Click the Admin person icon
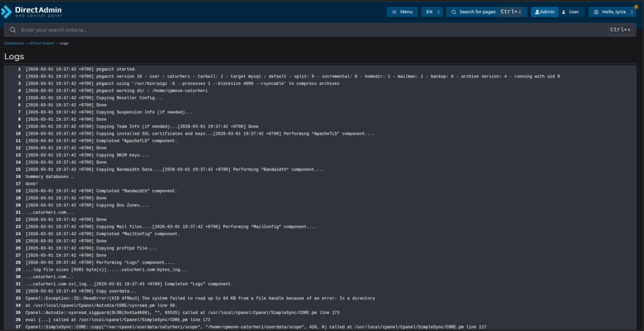The image size is (644, 331). 536,12
